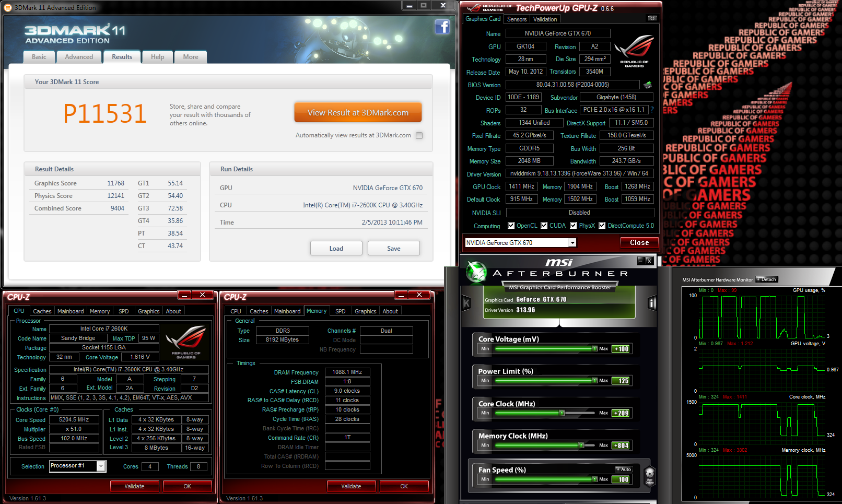
Task: Click the Core Voltage +100 value field
Action: [622, 349]
